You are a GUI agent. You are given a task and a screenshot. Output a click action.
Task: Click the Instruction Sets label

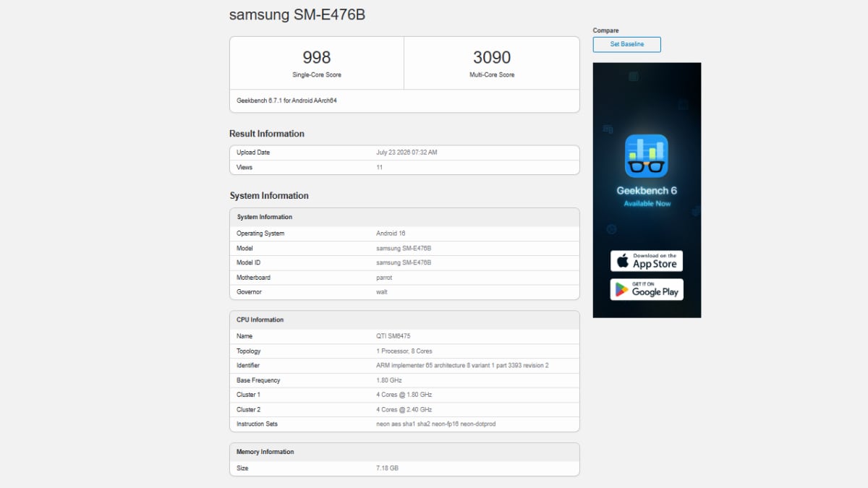click(x=257, y=424)
